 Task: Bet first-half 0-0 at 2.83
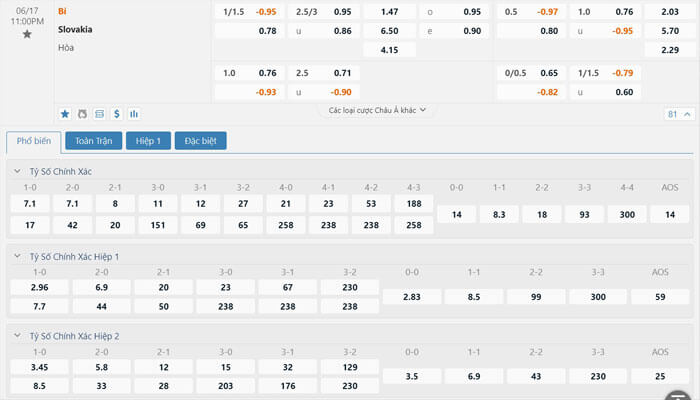412,297
